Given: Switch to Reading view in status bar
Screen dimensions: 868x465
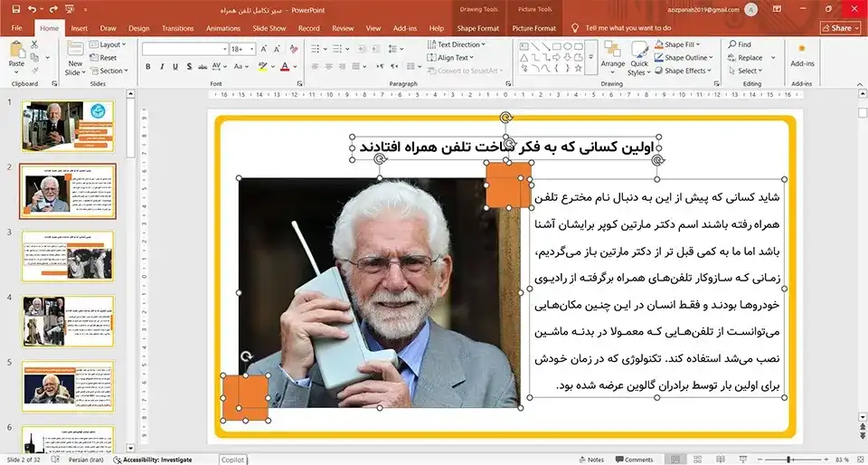Looking at the screenshot, I should [719, 460].
